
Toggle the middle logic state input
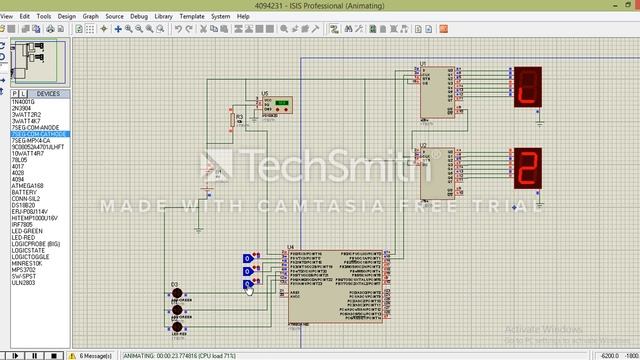(x=248, y=271)
